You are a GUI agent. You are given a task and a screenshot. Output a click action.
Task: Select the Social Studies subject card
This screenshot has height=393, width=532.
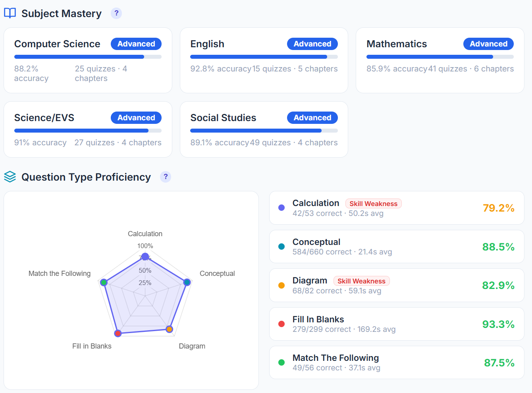[x=264, y=129]
